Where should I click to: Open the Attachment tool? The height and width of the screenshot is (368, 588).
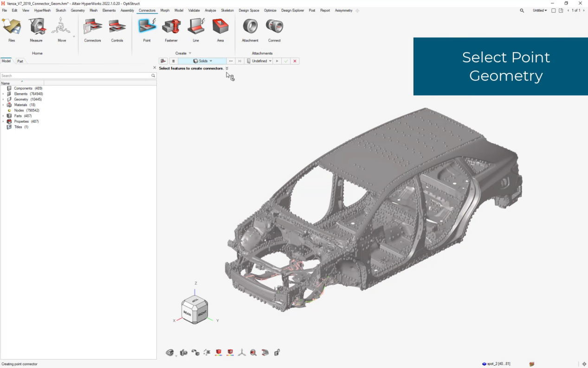[x=250, y=30]
